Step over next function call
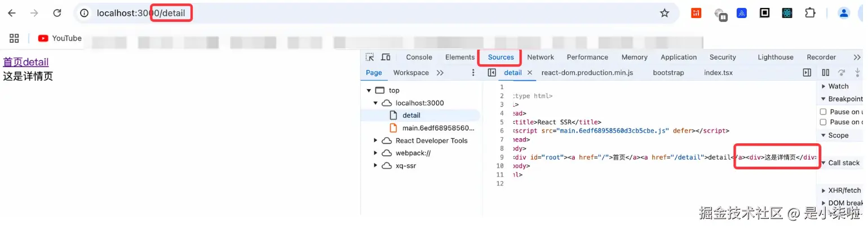This screenshot has height=229, width=868. 842,73
